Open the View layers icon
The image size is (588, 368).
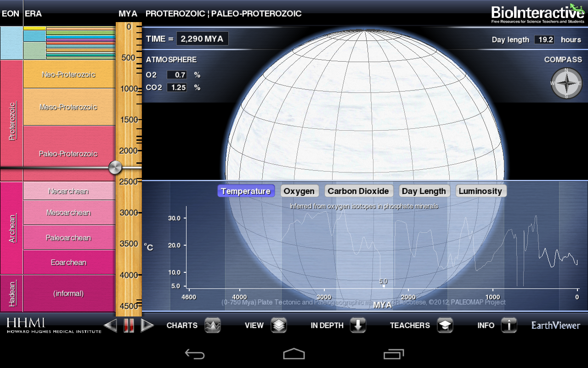tap(279, 325)
